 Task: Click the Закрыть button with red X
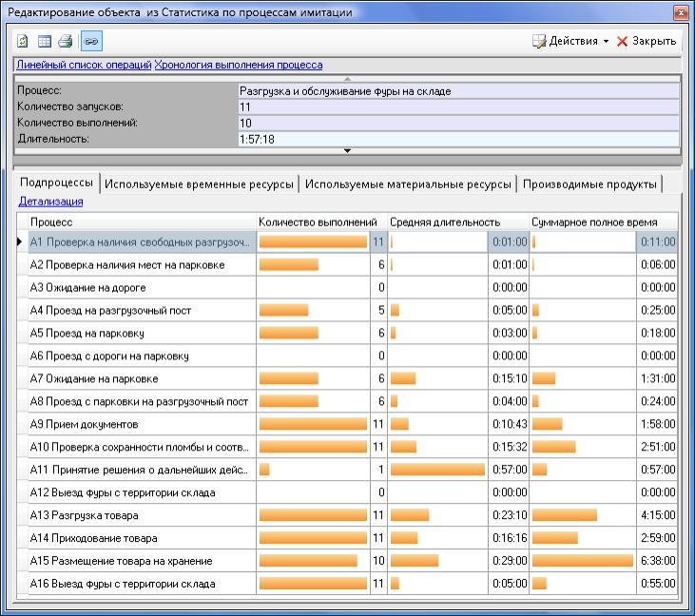(x=647, y=42)
